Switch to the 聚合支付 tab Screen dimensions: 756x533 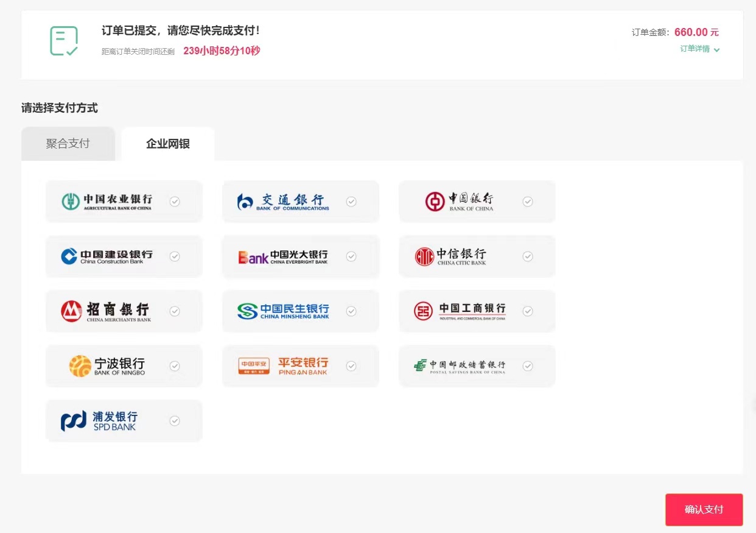(x=68, y=144)
